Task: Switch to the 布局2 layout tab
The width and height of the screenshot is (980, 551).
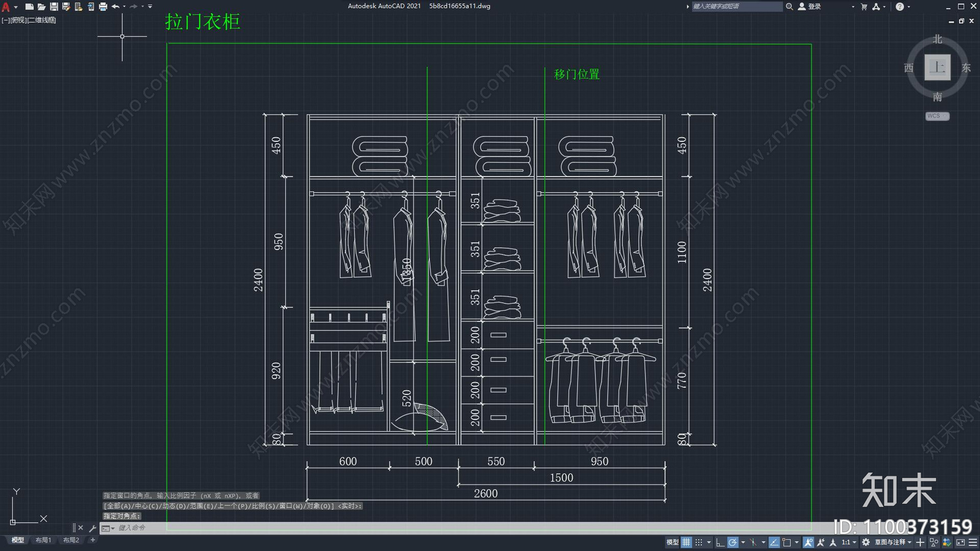Action: click(x=71, y=540)
